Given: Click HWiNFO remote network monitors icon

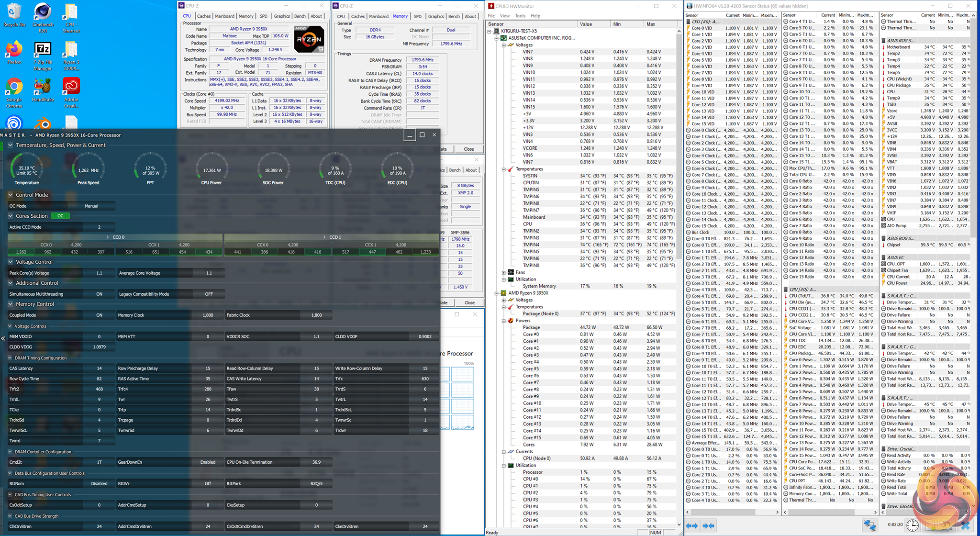Looking at the screenshot, I should 869,525.
